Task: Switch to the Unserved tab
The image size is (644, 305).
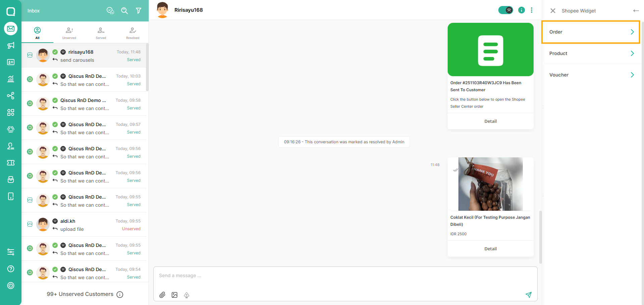Action: [x=69, y=33]
